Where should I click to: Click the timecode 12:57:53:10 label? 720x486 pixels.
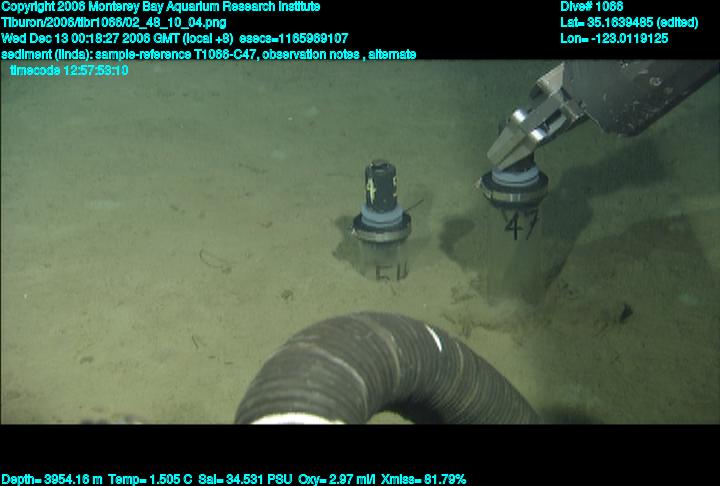click(x=68, y=70)
